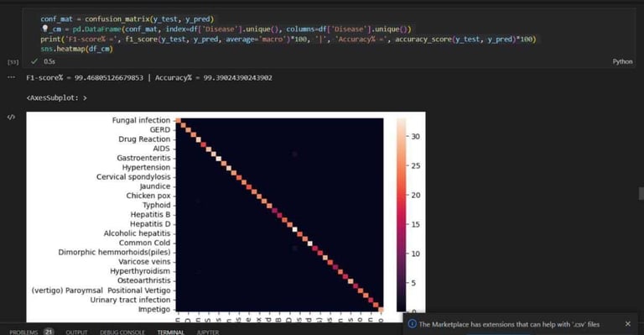Screen dimensions: 644x335
Task: Switch to the PROBLEMS panel tab
Action: (23, 332)
